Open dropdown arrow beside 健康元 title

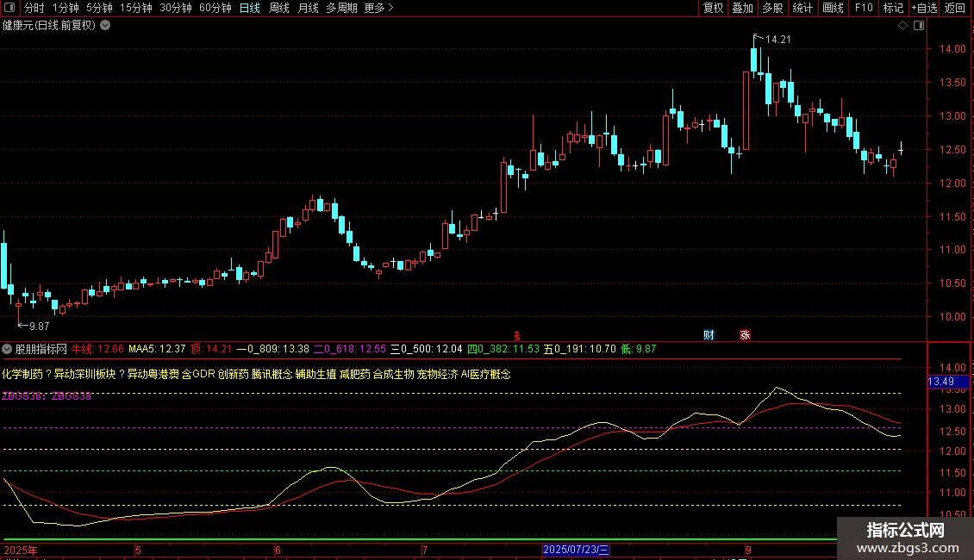pos(105,25)
